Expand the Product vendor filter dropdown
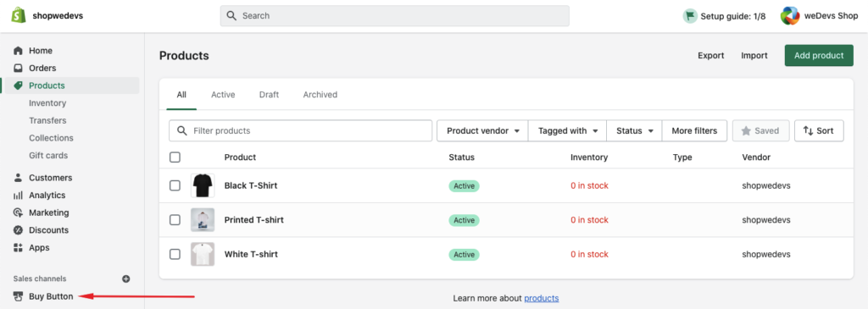868x309 pixels. click(482, 131)
